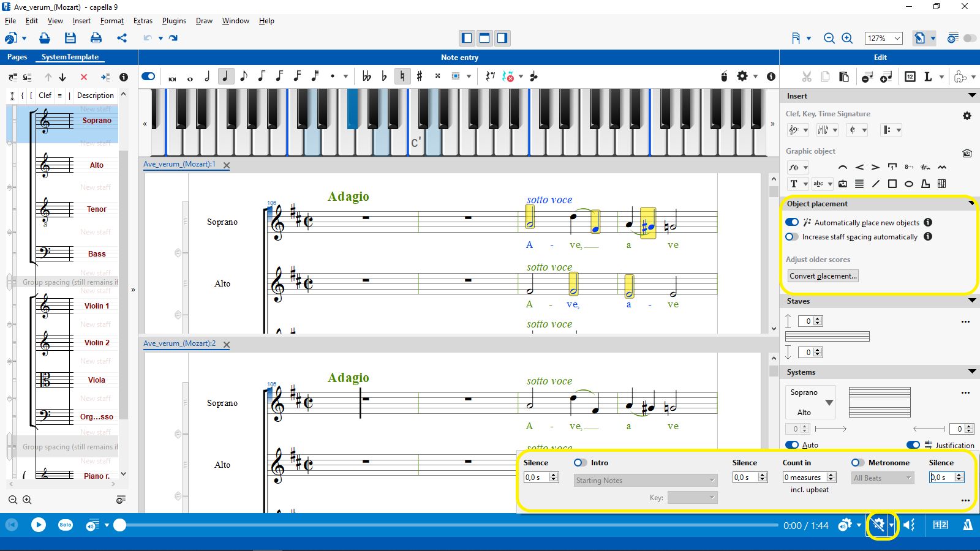Image resolution: width=980 pixels, height=551 pixels.
Task: Apply the flat accidental
Action: [x=384, y=77]
